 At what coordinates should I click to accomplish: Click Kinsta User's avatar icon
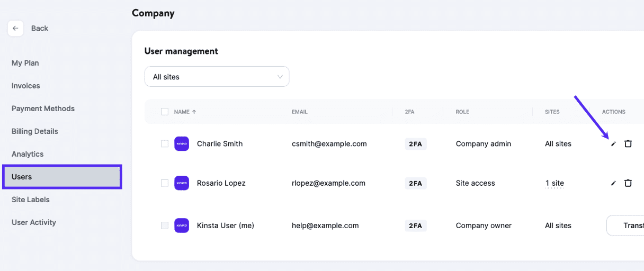click(x=182, y=225)
